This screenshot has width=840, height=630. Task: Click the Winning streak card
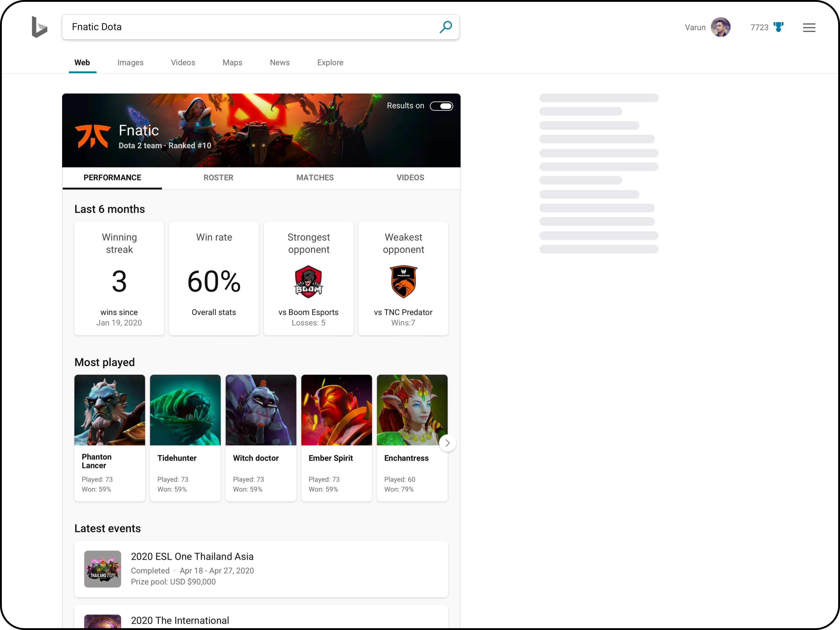point(119,278)
